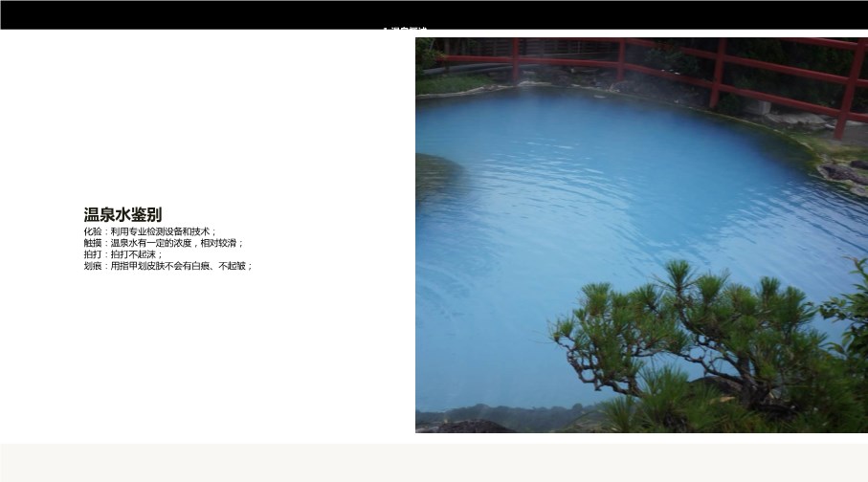Image resolution: width=868 pixels, height=482 pixels.
Task: Click the blue hot spring photo
Action: [641, 235]
